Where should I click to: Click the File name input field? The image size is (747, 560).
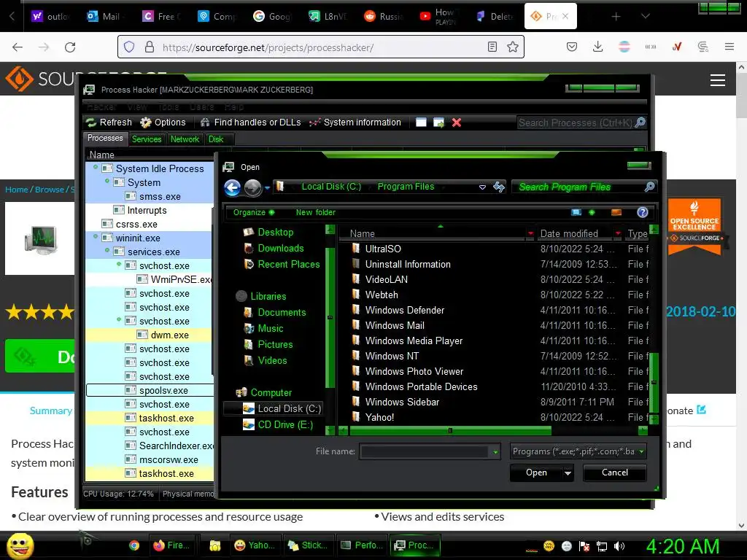tap(425, 451)
